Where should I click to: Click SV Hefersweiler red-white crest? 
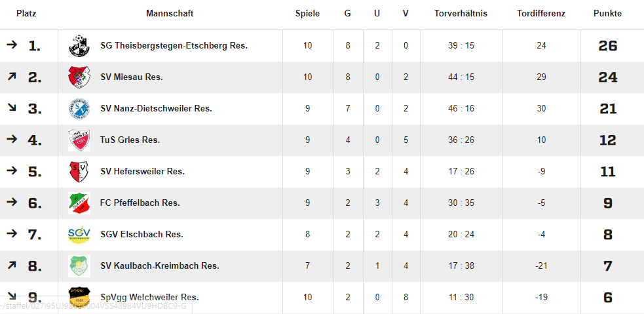tap(79, 172)
